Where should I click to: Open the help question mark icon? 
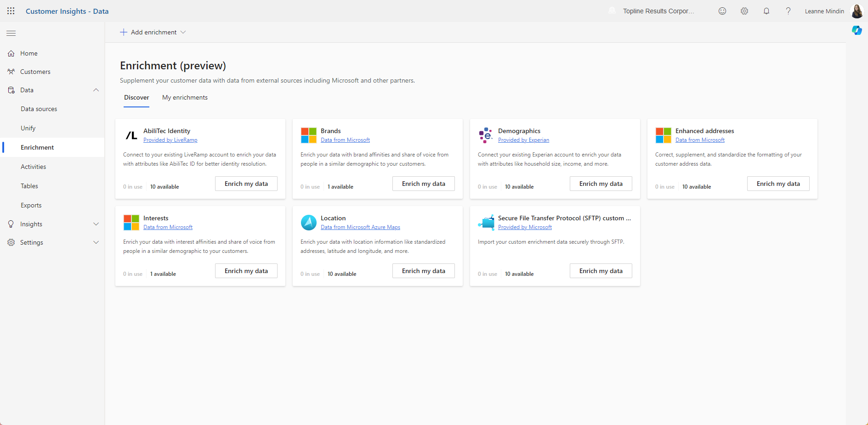[x=789, y=11]
